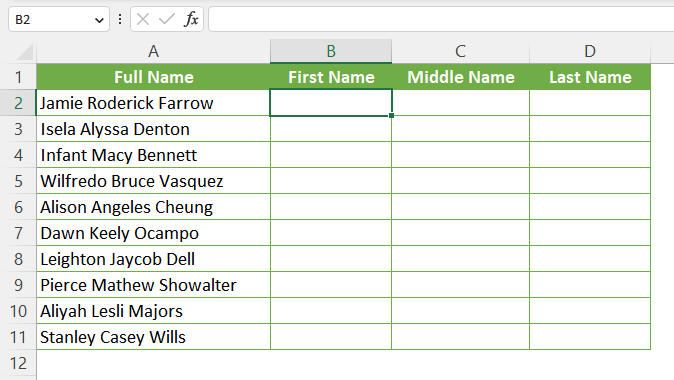The image size is (674, 380).
Task: Select cell containing Pierce Mathew Showalter
Action: (153, 285)
